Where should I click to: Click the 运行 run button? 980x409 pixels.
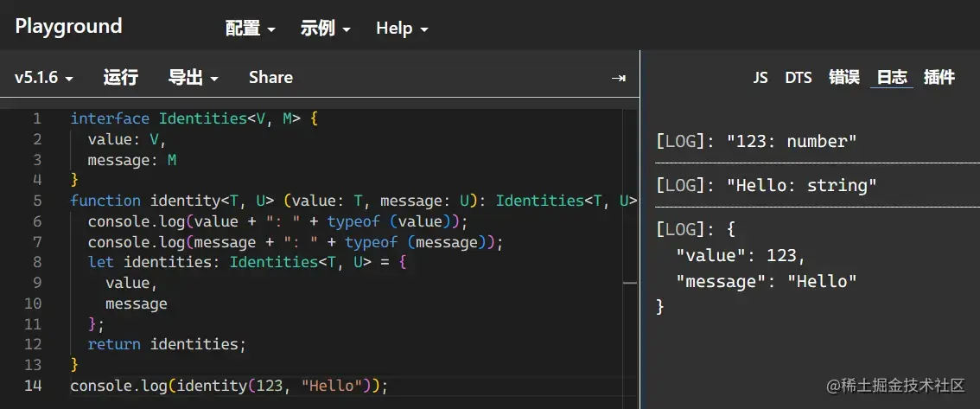121,78
